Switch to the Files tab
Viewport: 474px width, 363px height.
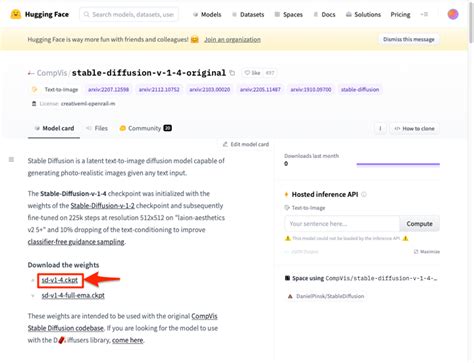pos(97,128)
